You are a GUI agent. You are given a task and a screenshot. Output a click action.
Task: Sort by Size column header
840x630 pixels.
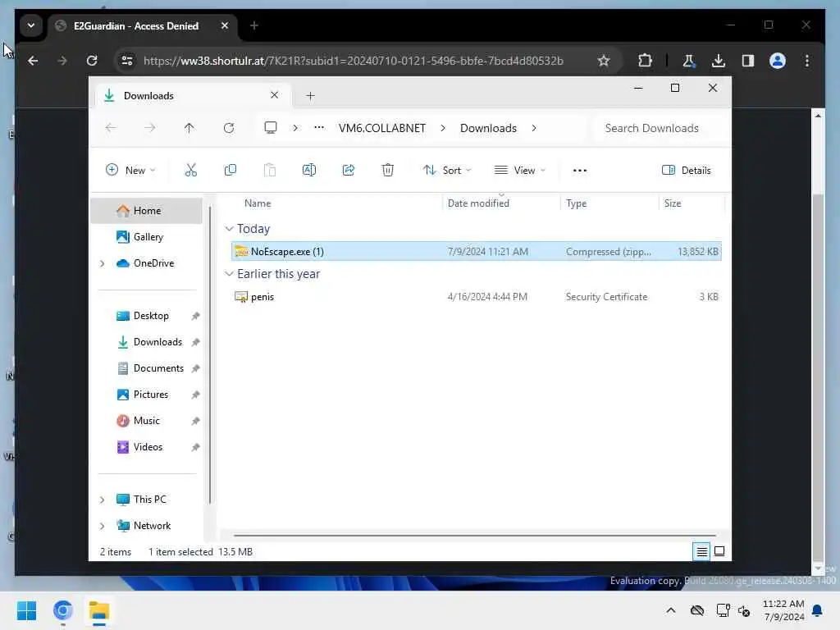click(673, 203)
